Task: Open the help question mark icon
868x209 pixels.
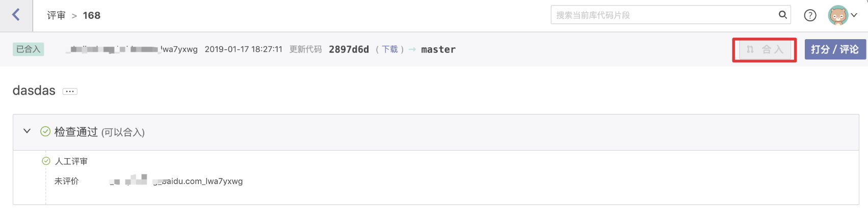Action: [810, 15]
